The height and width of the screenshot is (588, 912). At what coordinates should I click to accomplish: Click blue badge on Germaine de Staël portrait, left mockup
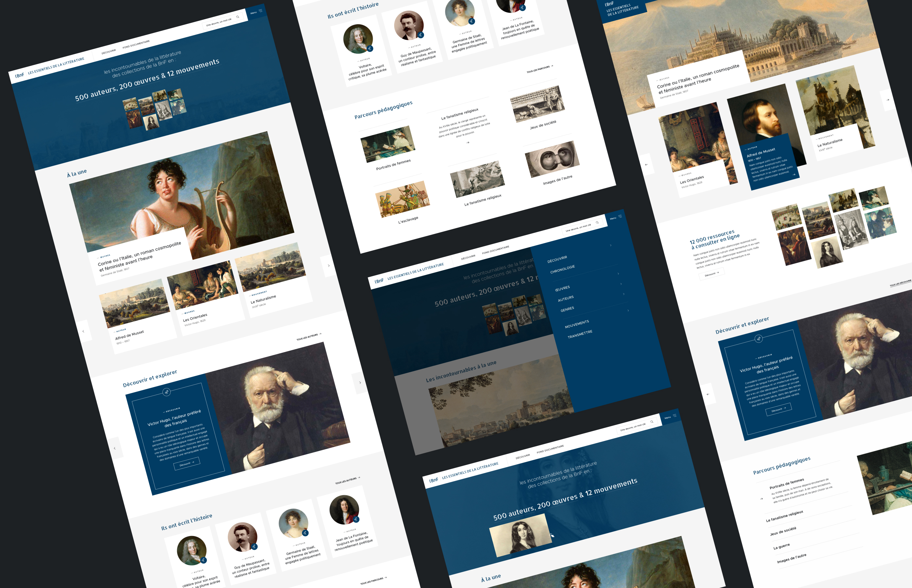click(305, 533)
